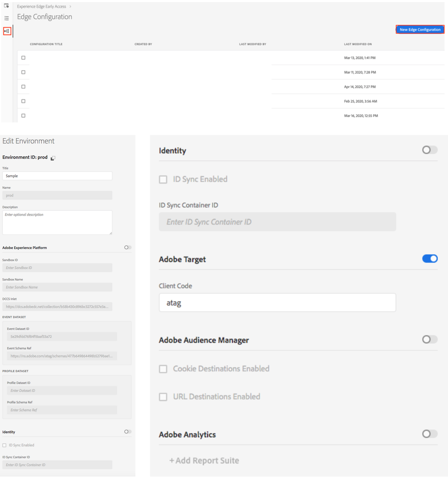
Task: Click the highlighted data flow sidebar icon
Action: [x=6, y=31]
